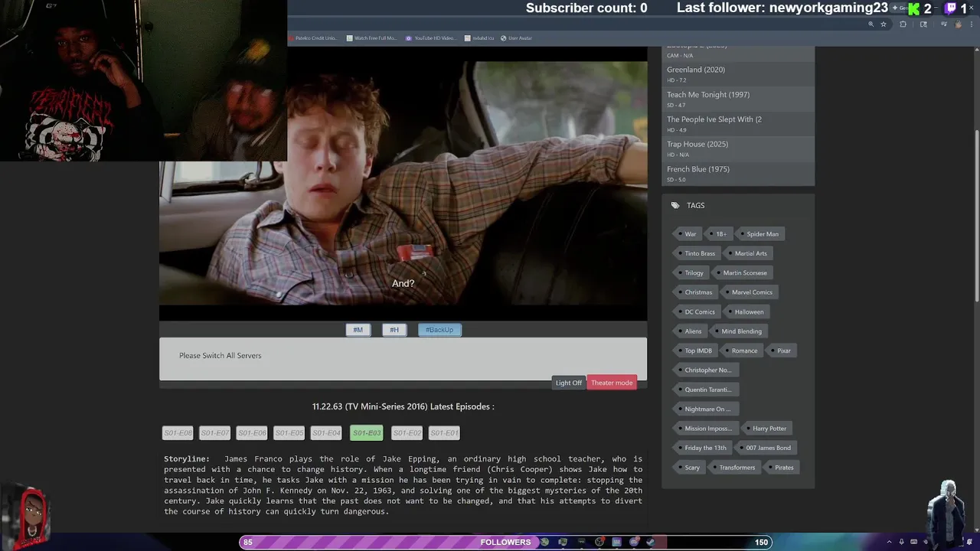This screenshot has width=980, height=551.
Task: Select the Tinto Brass tag
Action: point(699,253)
